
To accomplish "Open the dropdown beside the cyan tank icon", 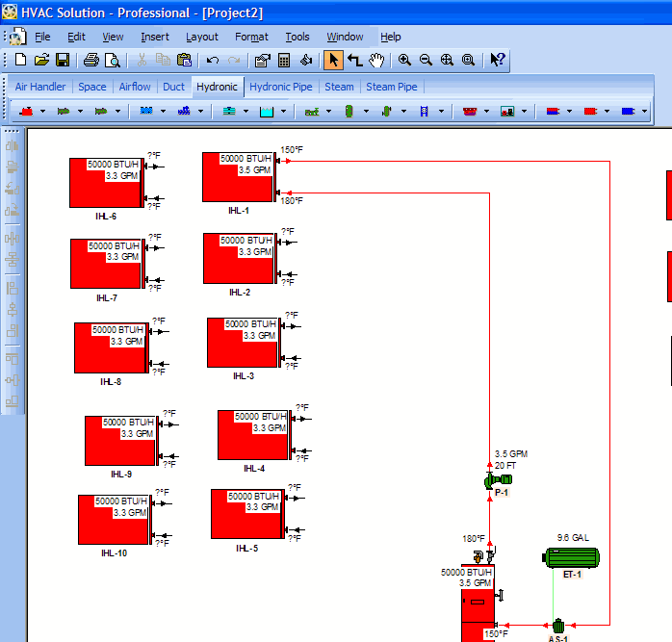I will [284, 112].
